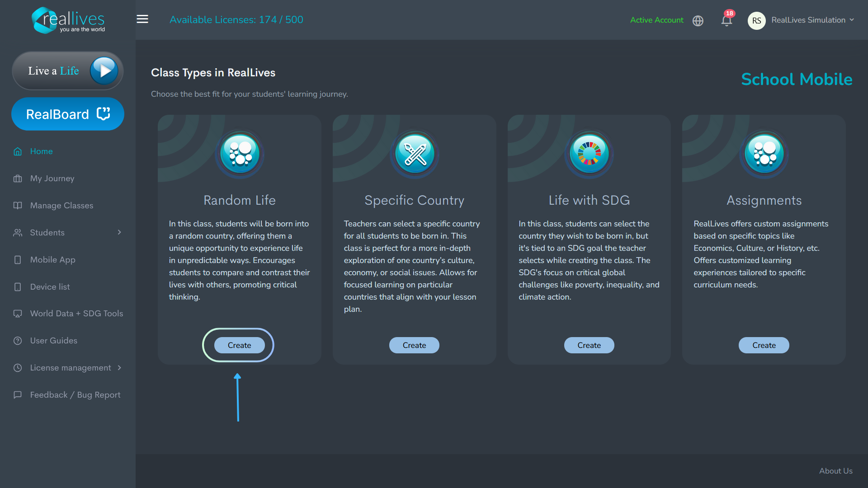Viewport: 868px width, 488px height.
Task: Click the Device list icon
Action: click(18, 287)
